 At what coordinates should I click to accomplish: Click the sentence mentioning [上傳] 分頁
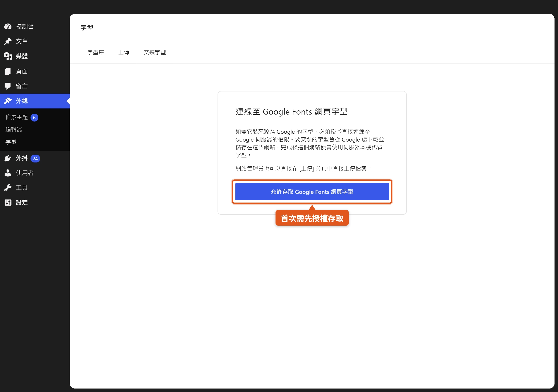(303, 169)
